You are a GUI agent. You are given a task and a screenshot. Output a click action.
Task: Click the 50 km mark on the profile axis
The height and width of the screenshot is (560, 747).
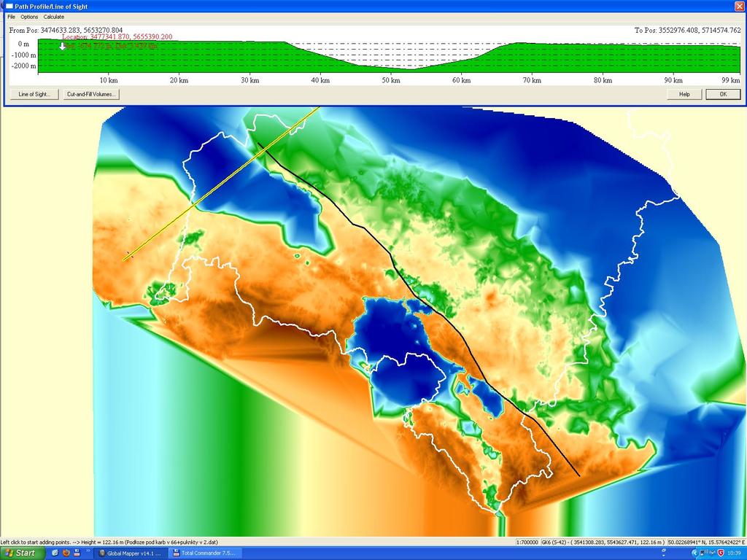point(391,80)
